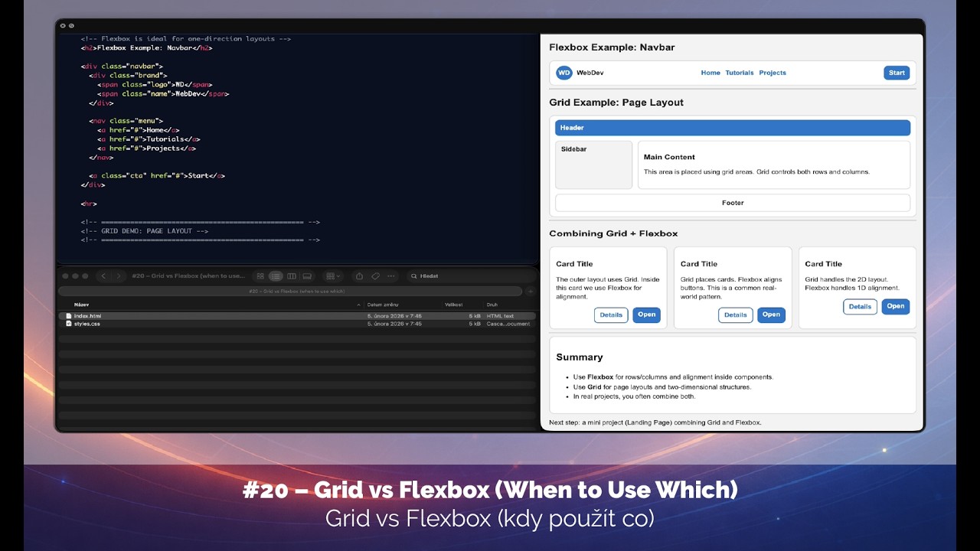Click Details in the first card
This screenshot has width=980, height=551.
(611, 315)
